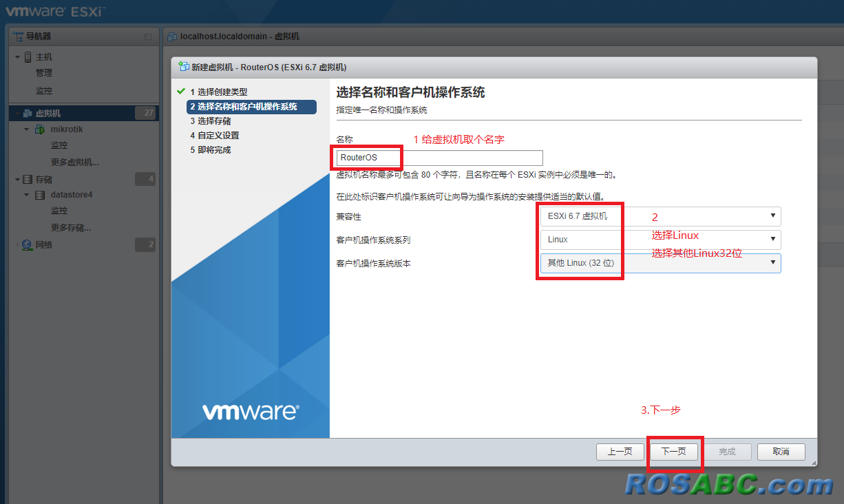Click the mikrotik VM icon
This screenshot has height=504, width=844.
[x=40, y=129]
